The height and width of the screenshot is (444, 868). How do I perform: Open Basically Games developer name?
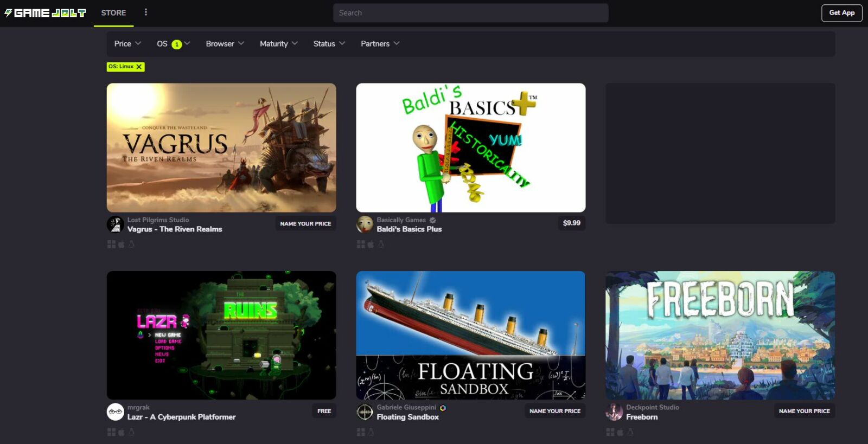(401, 220)
